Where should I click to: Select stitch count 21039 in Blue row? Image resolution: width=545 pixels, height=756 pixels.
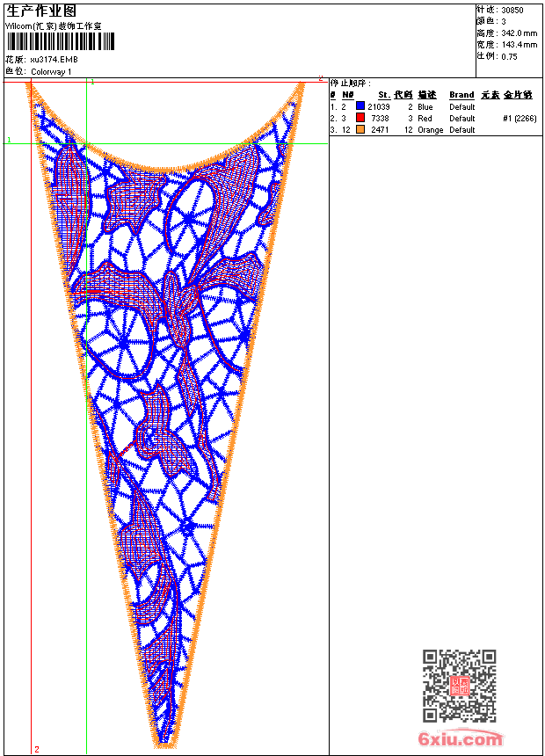[379, 106]
